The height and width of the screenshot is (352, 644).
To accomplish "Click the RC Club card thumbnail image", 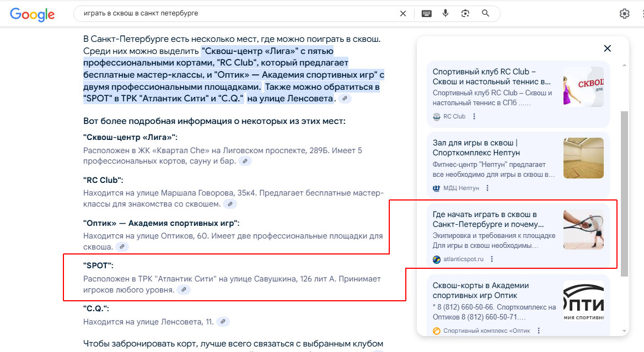I will (x=583, y=87).
